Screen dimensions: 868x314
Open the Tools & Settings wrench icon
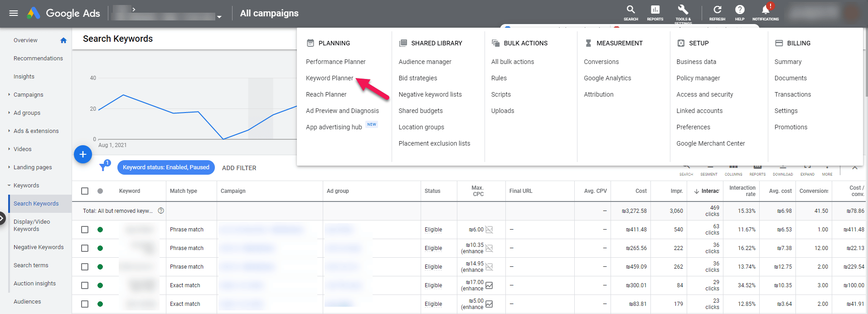coord(683,13)
